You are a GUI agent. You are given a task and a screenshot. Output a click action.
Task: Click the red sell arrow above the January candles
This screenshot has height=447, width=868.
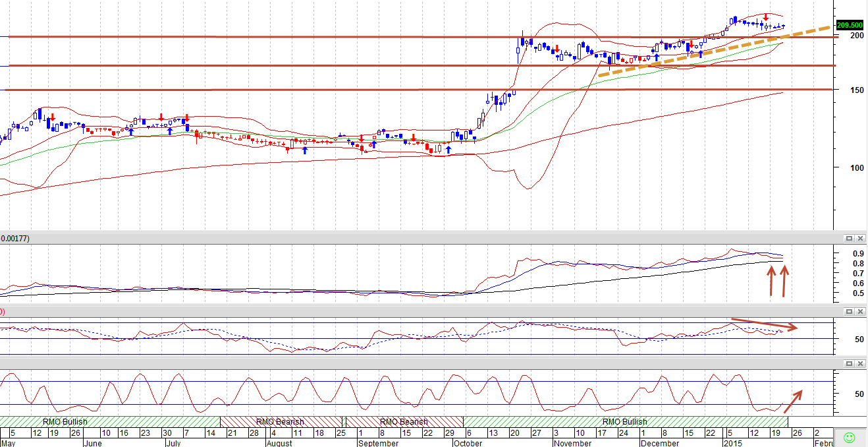click(766, 17)
